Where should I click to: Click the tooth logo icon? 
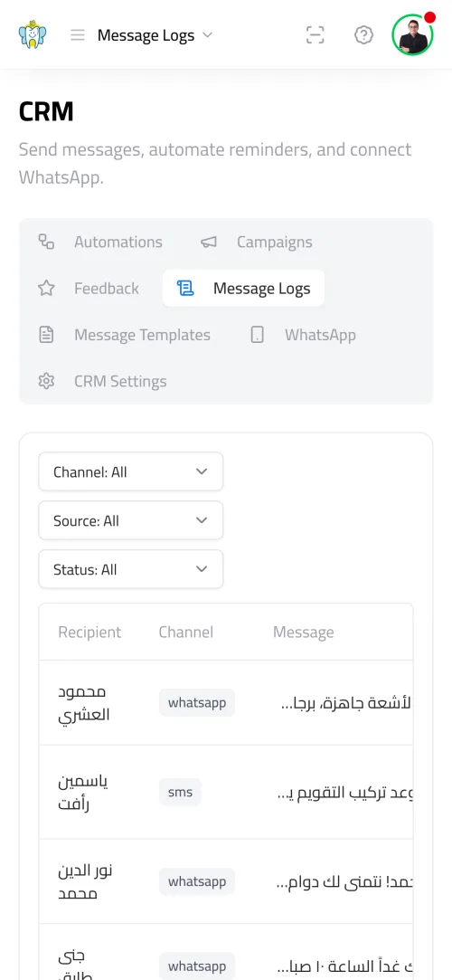[x=33, y=35]
